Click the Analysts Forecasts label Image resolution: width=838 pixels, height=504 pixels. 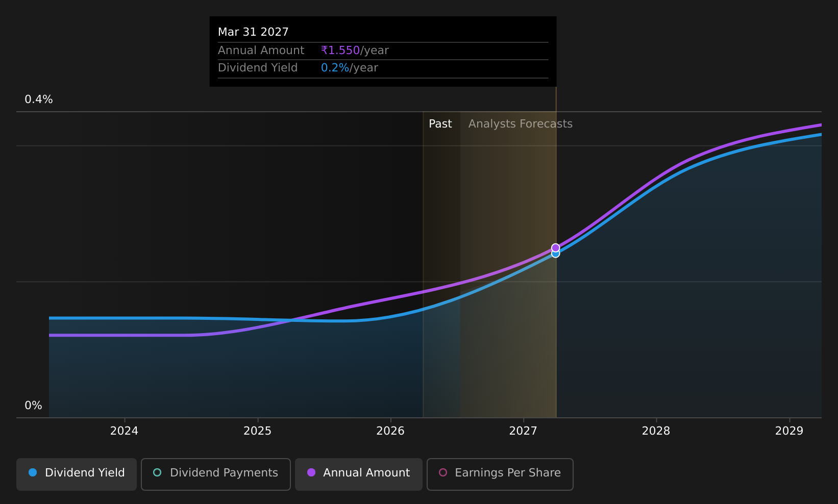pos(520,124)
